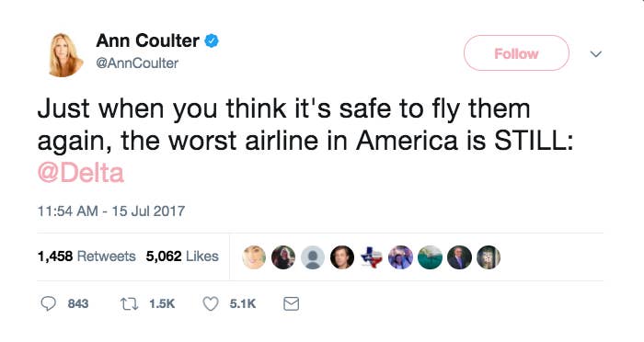Open the 11:54 AM - 15 Jul 2017 timestamp
Viewport: 644px width, 342px height.
111,211
